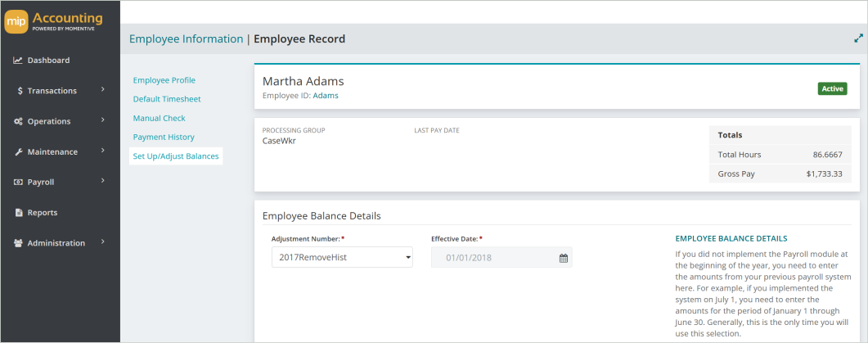Open the Dashboard chart icon
Screen dimensions: 868x343
coord(18,61)
